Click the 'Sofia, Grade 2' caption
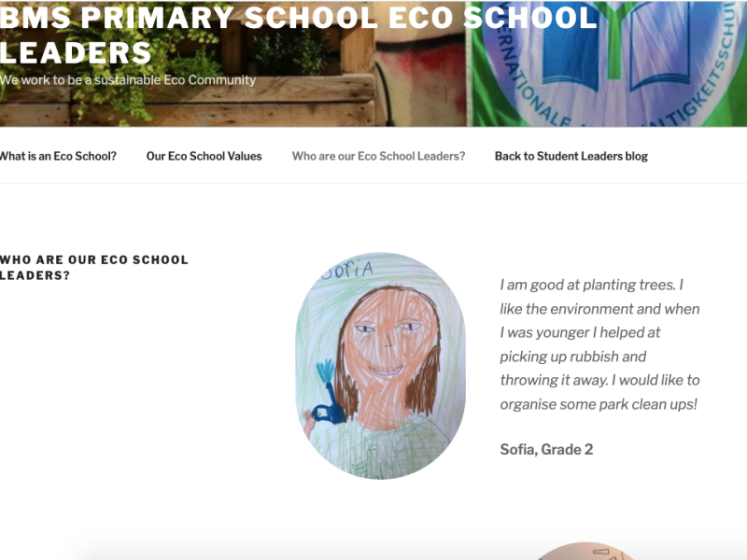The height and width of the screenshot is (560, 747). 546,449
